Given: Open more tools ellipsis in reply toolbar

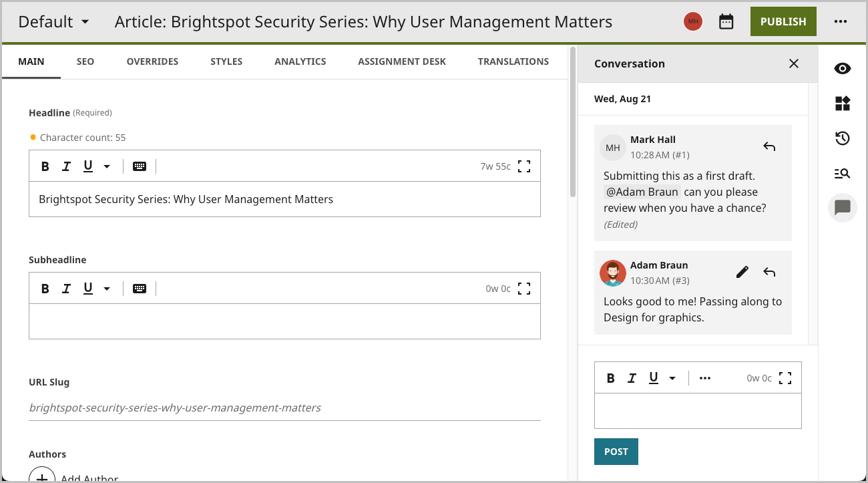Looking at the screenshot, I should coord(705,378).
